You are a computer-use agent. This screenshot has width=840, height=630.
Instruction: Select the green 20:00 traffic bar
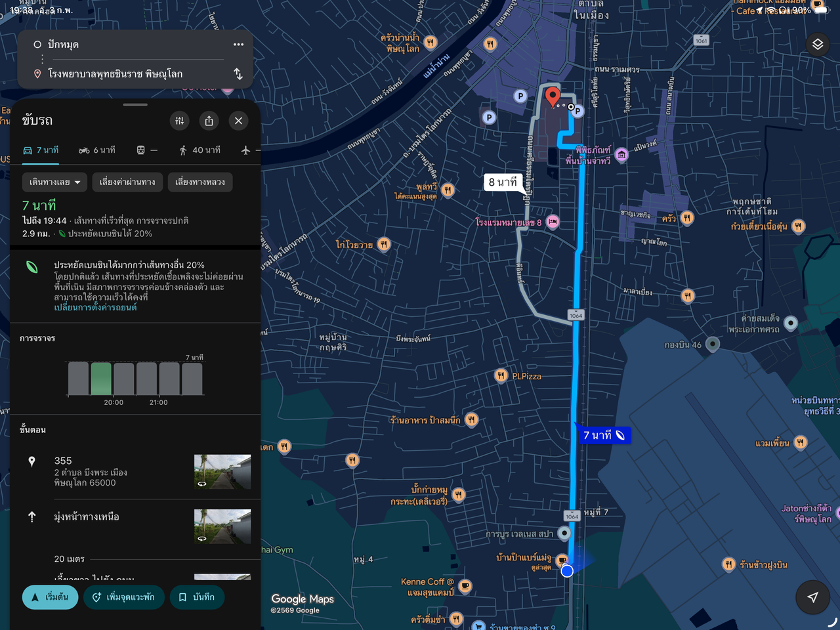pyautogui.click(x=101, y=378)
